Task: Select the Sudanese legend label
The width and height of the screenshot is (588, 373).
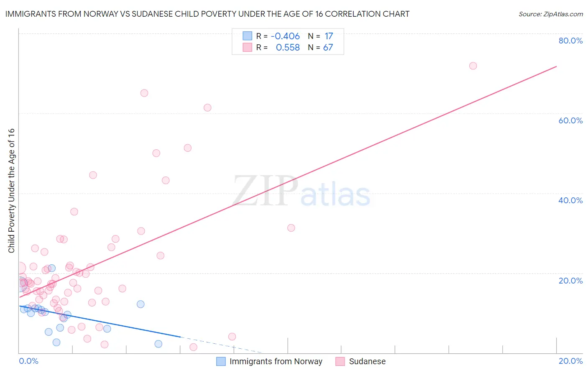Action: [x=367, y=361]
